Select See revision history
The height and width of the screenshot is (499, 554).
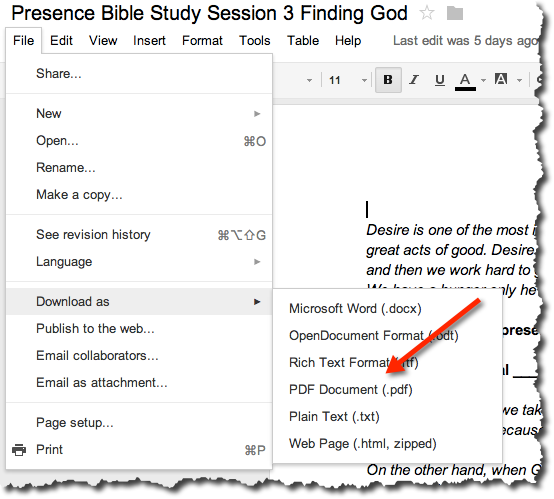pyautogui.click(x=139, y=235)
